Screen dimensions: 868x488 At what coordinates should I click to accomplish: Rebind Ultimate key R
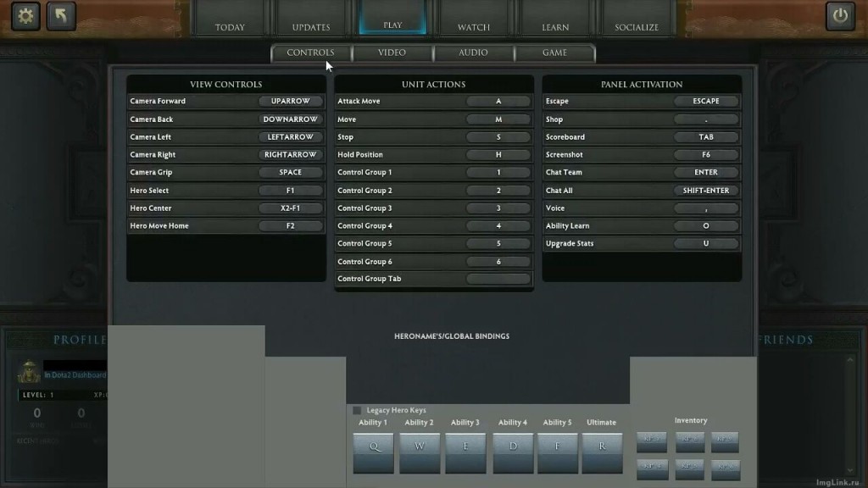tap(603, 453)
